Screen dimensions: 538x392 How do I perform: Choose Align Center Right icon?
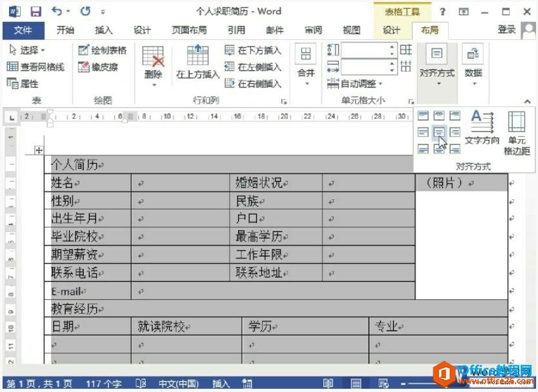tap(455, 132)
